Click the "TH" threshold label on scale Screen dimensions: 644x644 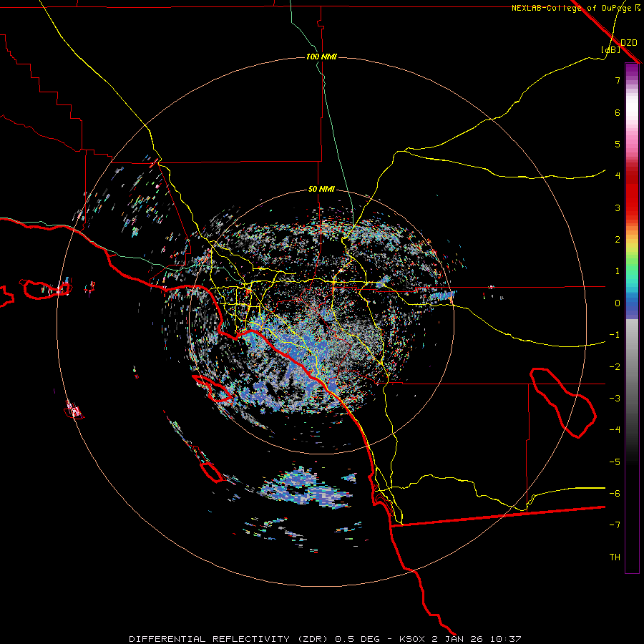[x=615, y=557]
